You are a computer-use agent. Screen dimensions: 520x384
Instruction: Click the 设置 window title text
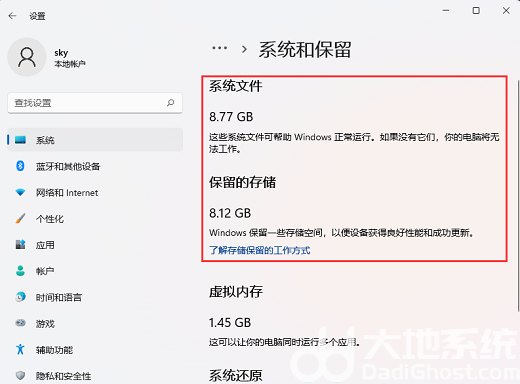(x=37, y=16)
